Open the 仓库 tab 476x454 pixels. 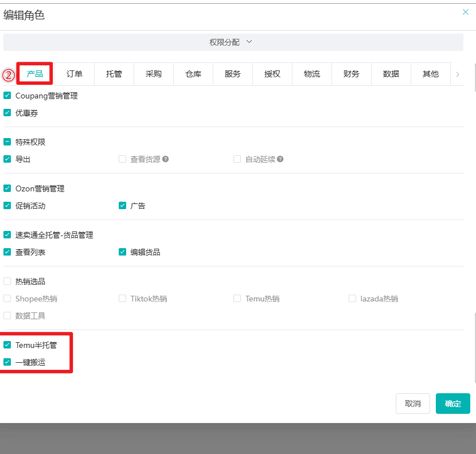(193, 74)
